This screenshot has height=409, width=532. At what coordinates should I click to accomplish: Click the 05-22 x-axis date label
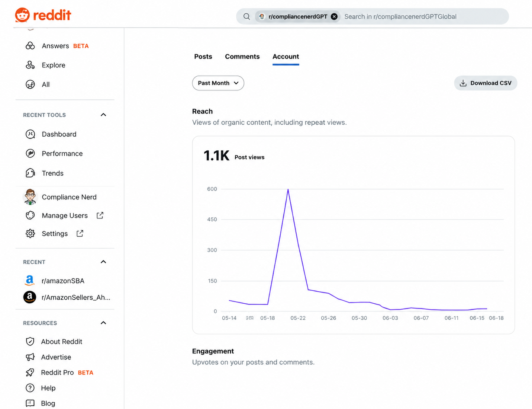[298, 318]
